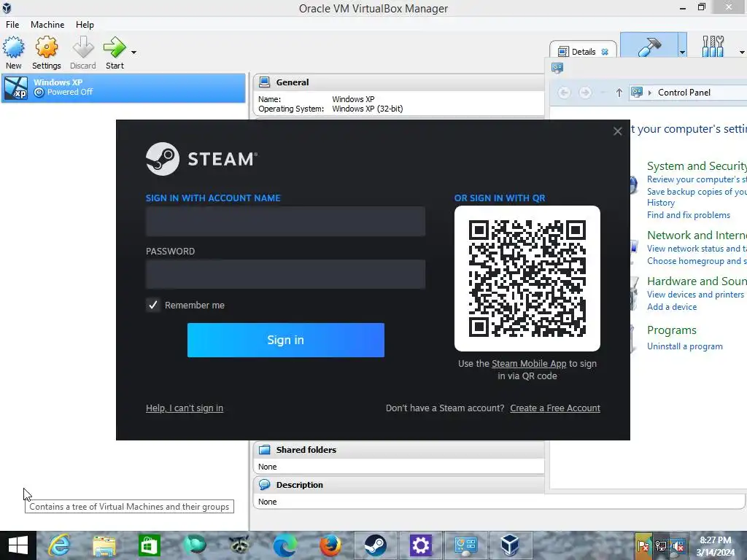Click the teal globe taskbar icon
Image resolution: width=747 pixels, height=560 pixels.
click(194, 545)
